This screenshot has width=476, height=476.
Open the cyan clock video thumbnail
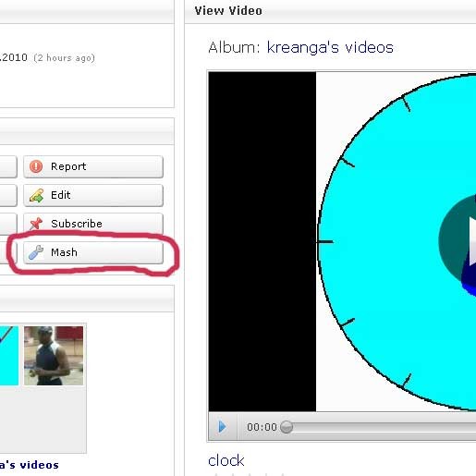click(x=9, y=356)
